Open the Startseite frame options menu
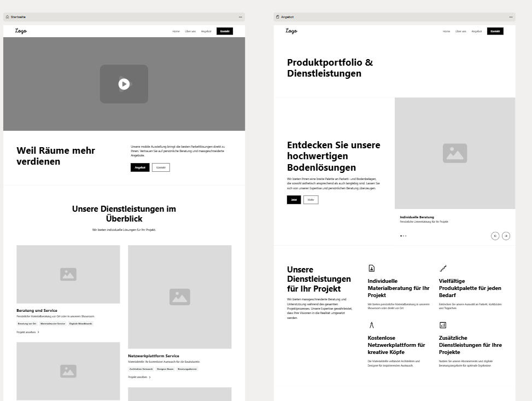The width and height of the screenshot is (532, 401). 240,17
